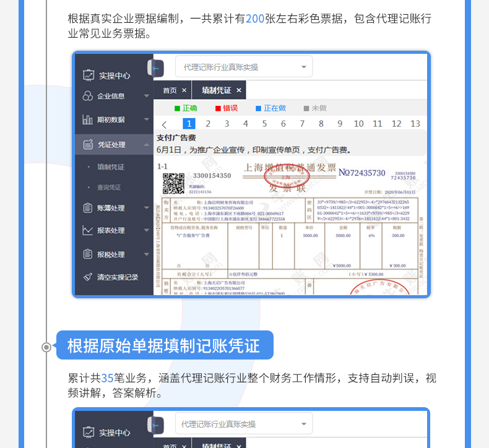
Task: Close the 填制凭证 tab in top screenshot
Action: [x=238, y=90]
